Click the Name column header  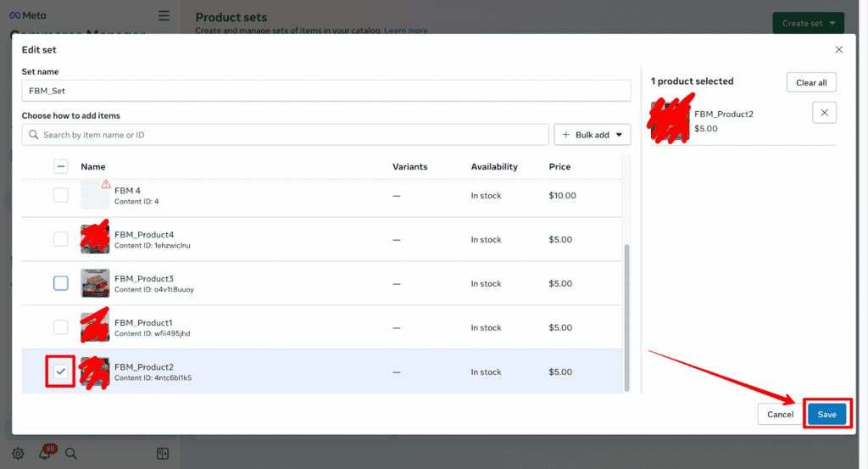tap(93, 167)
